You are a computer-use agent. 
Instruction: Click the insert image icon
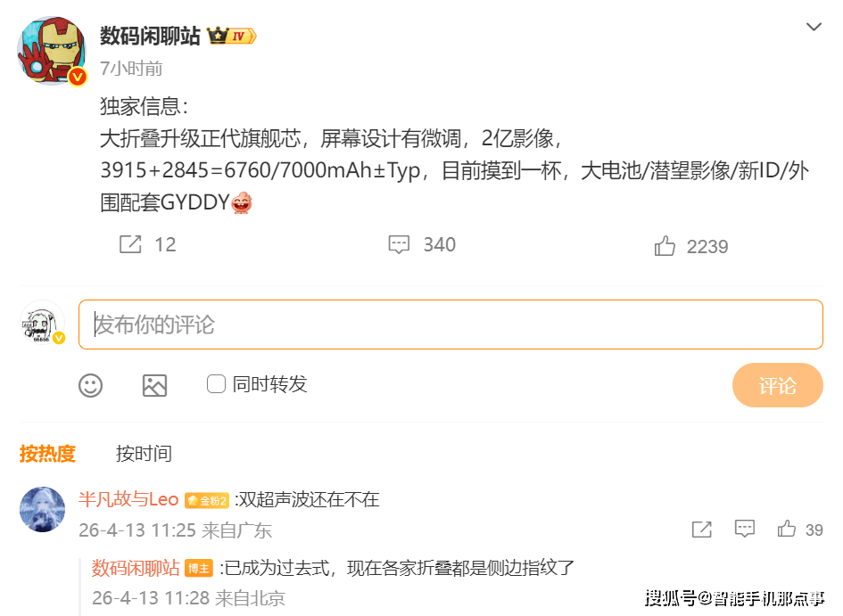(155, 385)
